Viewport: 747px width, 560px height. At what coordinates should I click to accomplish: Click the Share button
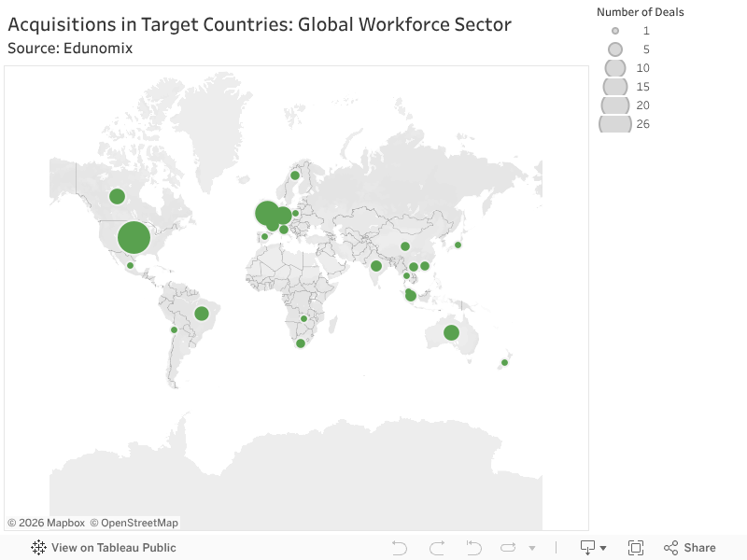coord(690,548)
